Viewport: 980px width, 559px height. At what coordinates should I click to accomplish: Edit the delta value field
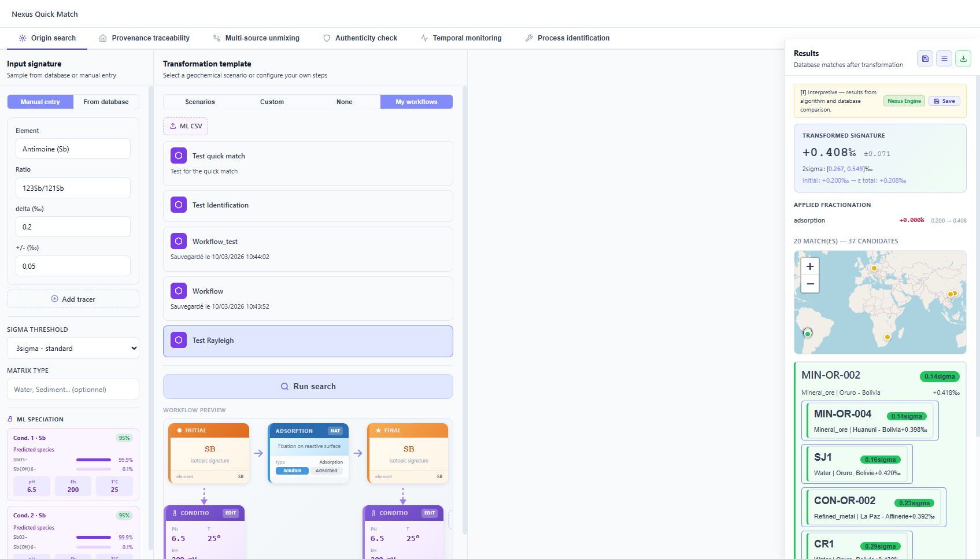pos(73,227)
